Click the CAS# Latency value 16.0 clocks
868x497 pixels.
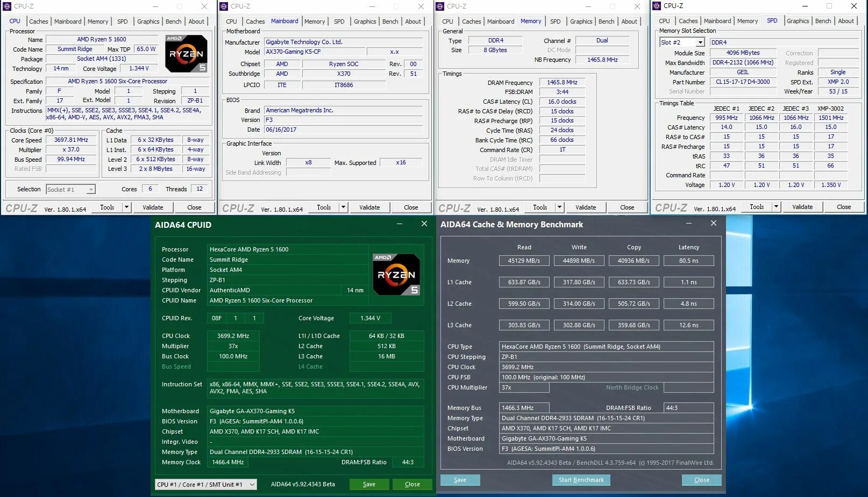(x=562, y=102)
